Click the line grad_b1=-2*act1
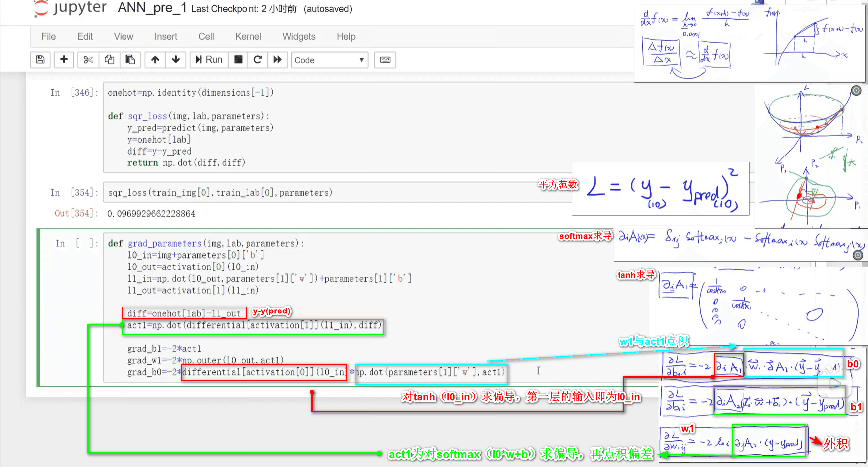Screen dimensions: 868x467 pyautogui.click(x=164, y=349)
